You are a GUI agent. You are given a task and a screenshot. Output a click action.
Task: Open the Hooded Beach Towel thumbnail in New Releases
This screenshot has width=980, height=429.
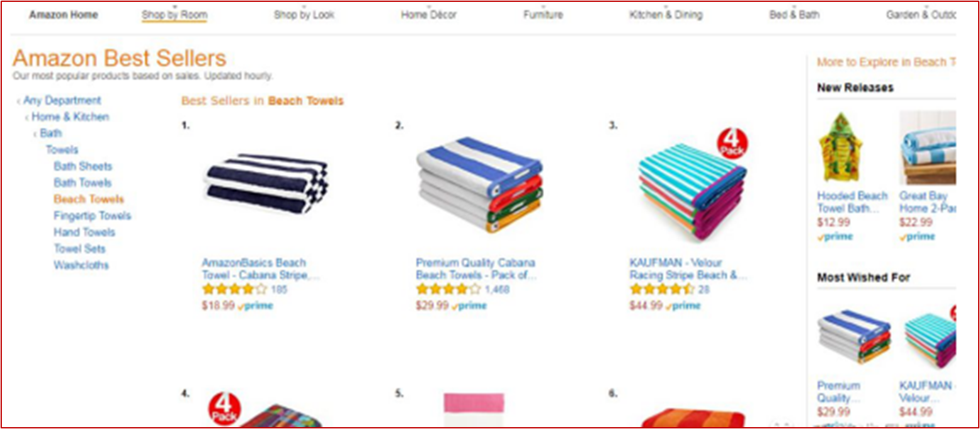(840, 148)
